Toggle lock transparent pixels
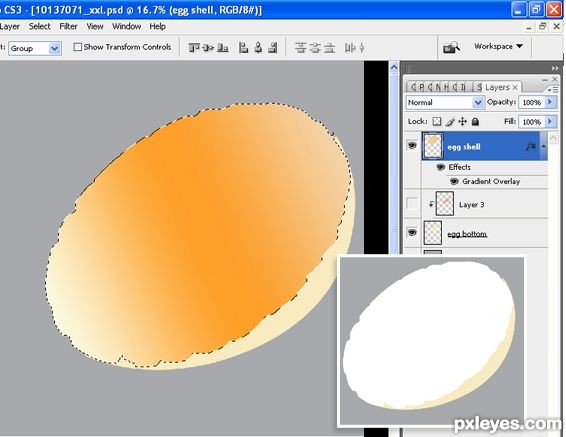 point(437,122)
